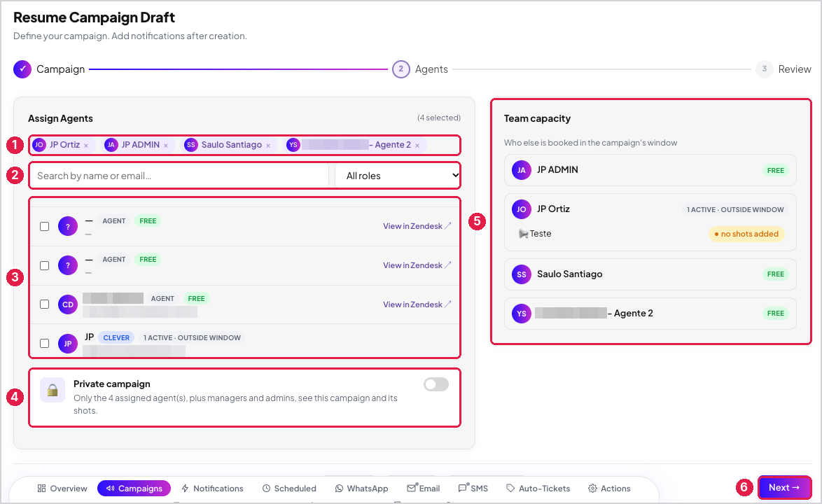The height and width of the screenshot is (504, 822).
Task: Check the CD agent's checkbox
Action: pyautogui.click(x=45, y=304)
